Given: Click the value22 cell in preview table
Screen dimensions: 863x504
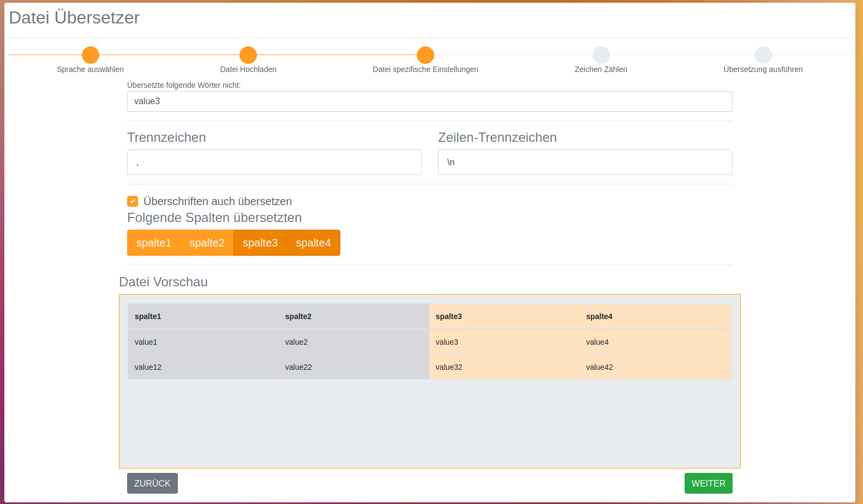Looking at the screenshot, I should click(x=298, y=367).
